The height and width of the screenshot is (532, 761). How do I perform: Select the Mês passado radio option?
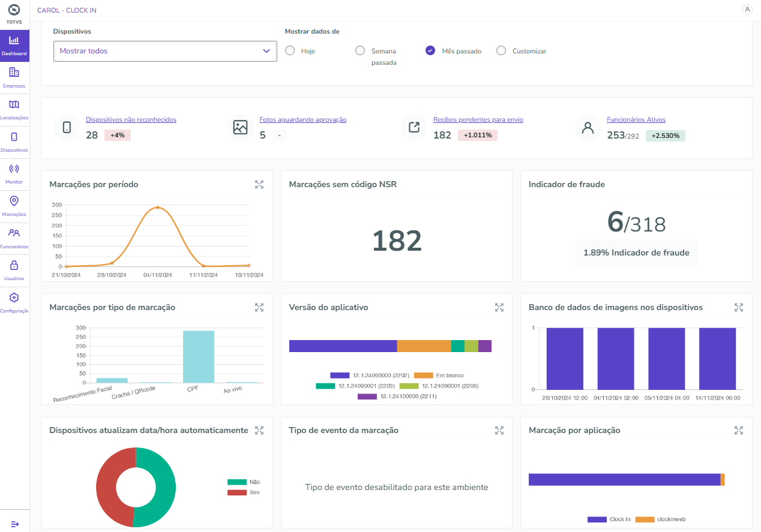(x=430, y=50)
